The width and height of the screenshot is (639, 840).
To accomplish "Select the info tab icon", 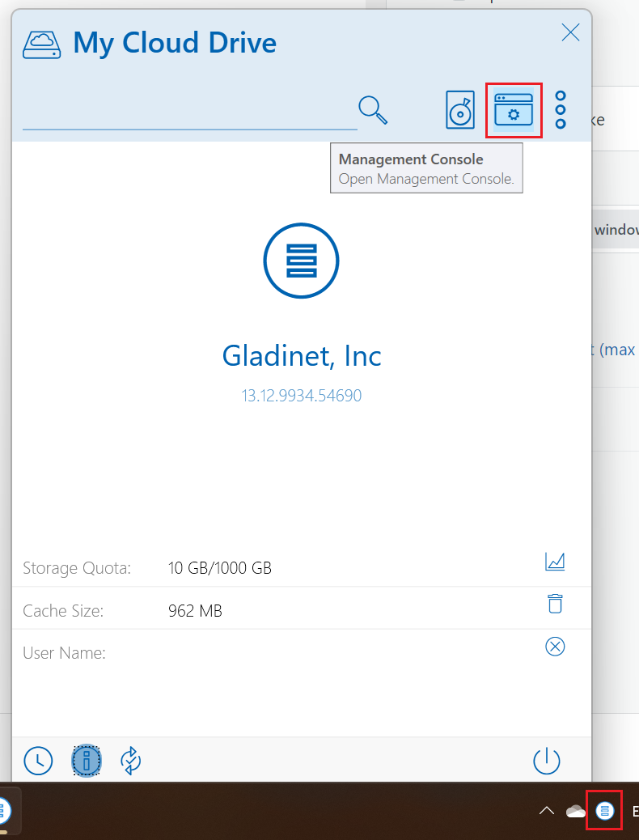I will (87, 760).
